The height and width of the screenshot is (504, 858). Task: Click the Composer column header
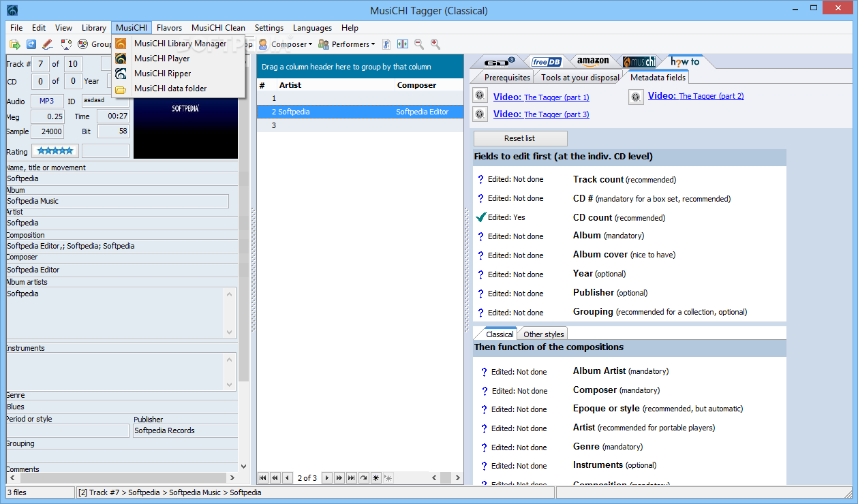click(429, 85)
